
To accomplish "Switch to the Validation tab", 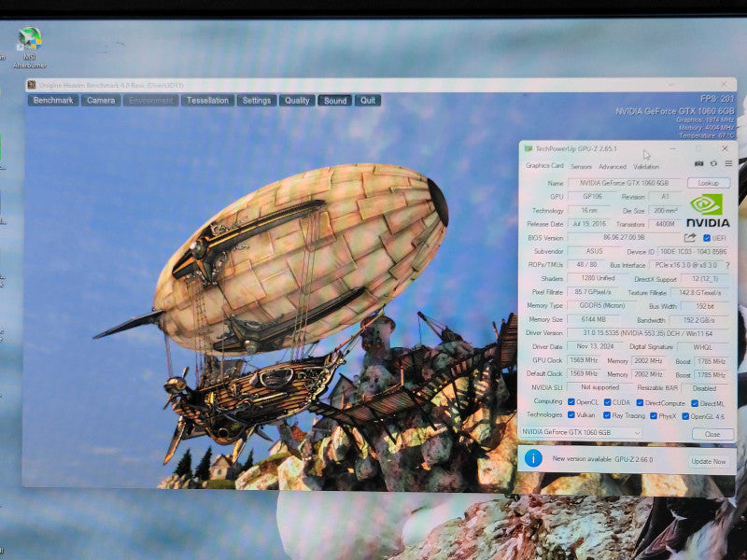I will 646,166.
